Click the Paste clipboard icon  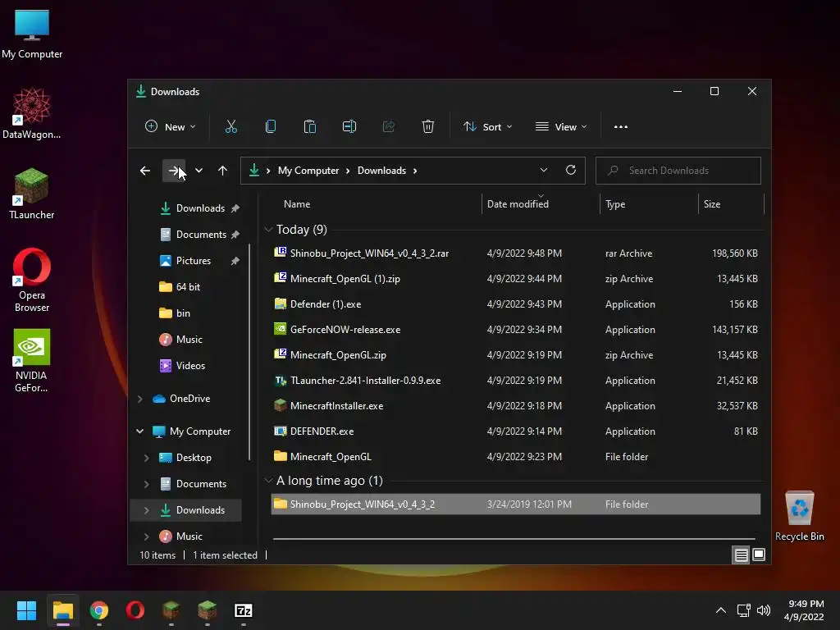[309, 127]
